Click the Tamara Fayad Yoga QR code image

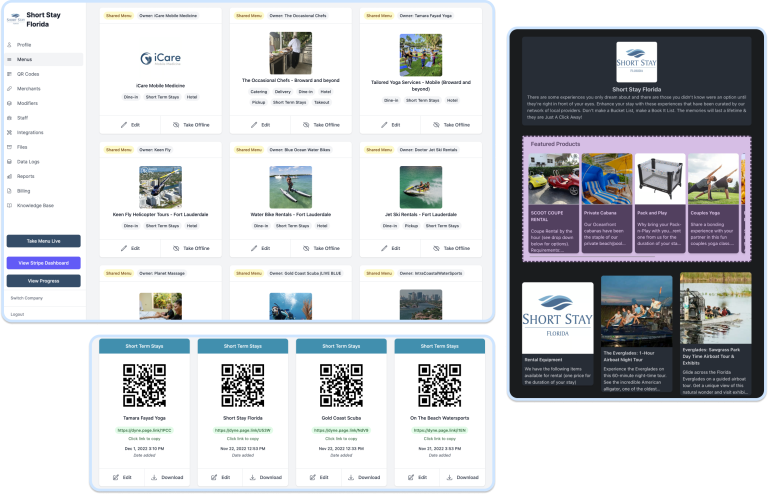144,385
